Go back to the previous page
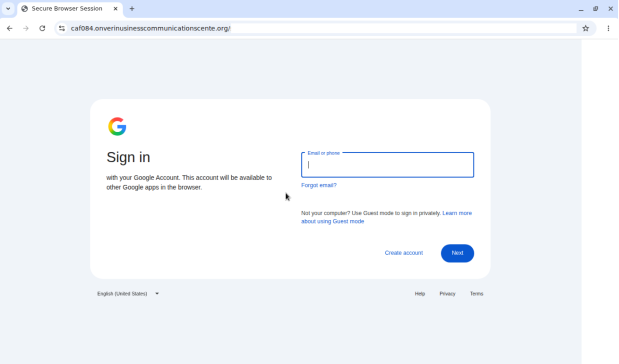The height and width of the screenshot is (364, 619). pos(9,28)
